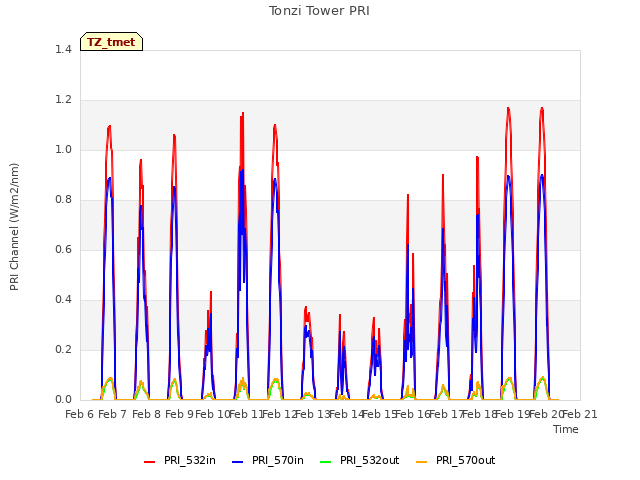Click the 1.4 y-axis tick label
640x480 pixels.
pyautogui.click(x=63, y=49)
